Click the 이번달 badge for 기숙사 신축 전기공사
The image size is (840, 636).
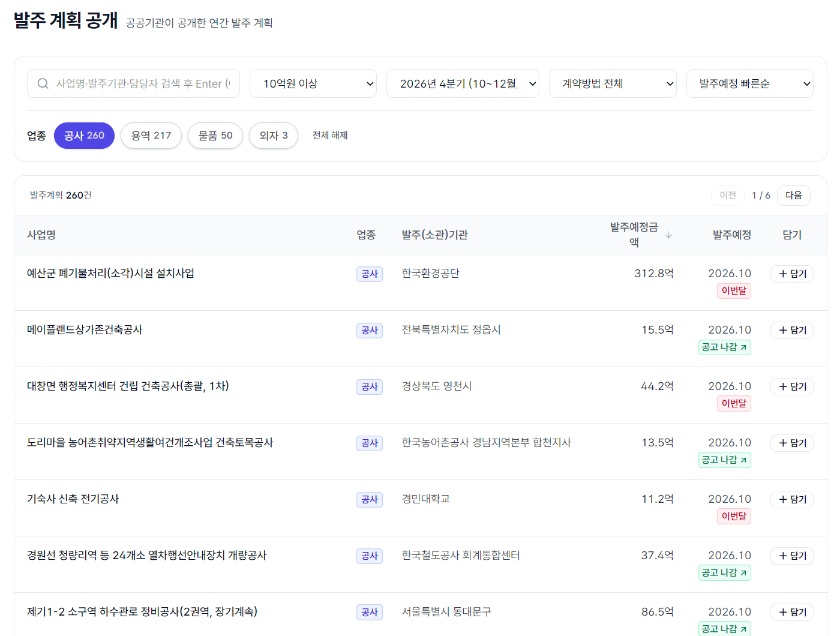pyautogui.click(x=734, y=517)
